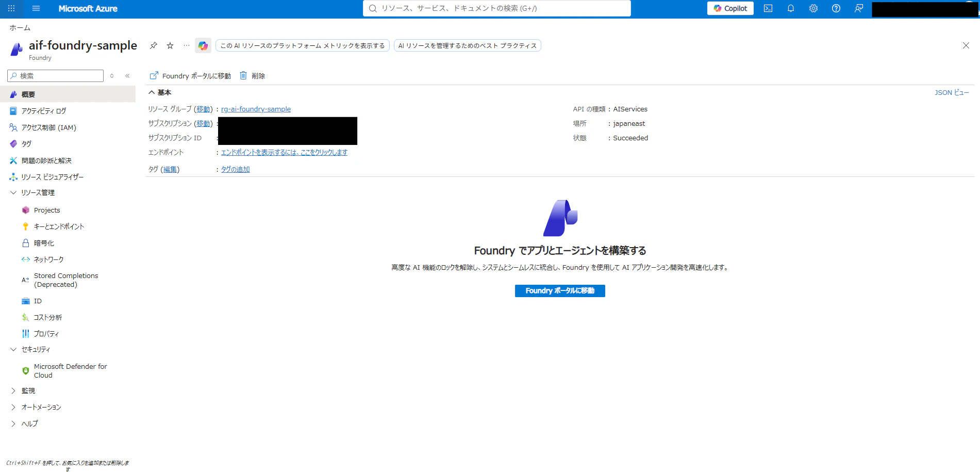Open the help question mark menu
Viewport: 980px width, 472px height.
(x=836, y=8)
